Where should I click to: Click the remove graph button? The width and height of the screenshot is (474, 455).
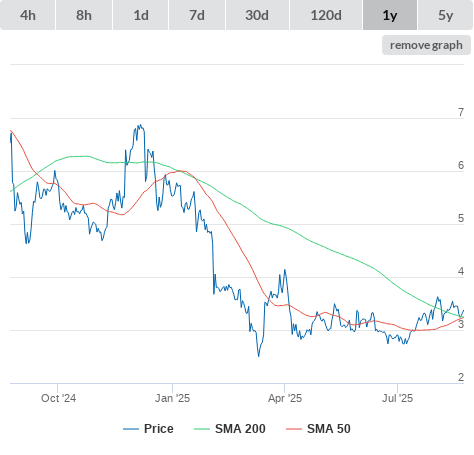[x=426, y=45]
